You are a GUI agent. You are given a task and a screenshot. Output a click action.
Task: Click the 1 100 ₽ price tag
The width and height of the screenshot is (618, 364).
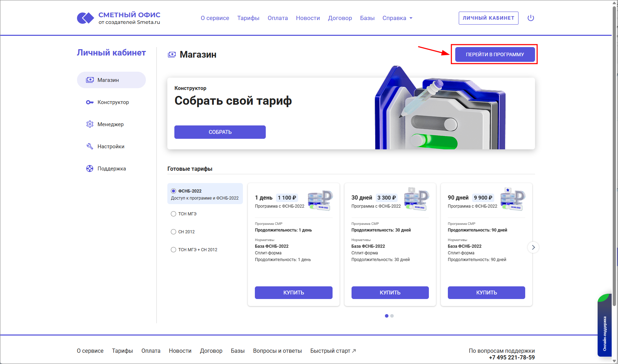(x=287, y=198)
